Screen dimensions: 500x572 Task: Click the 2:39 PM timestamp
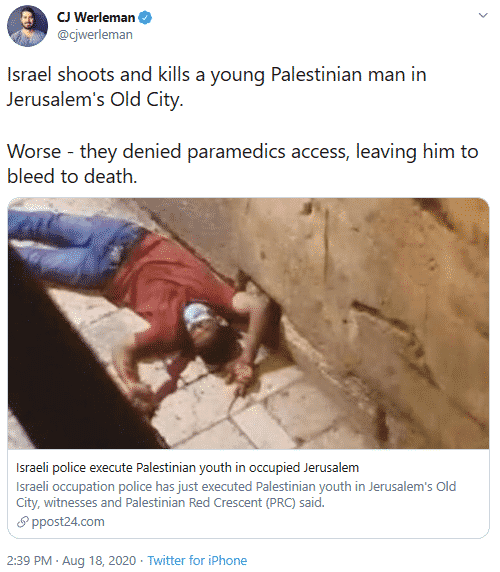[30, 560]
